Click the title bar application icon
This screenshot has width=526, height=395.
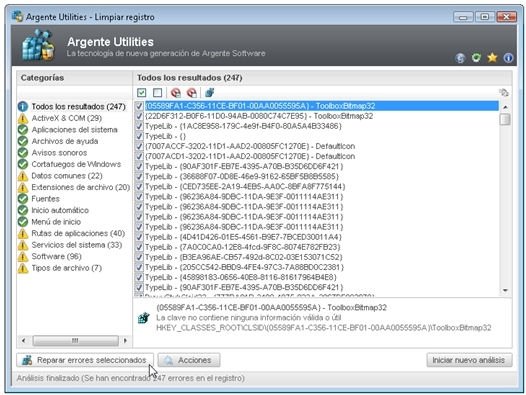[17, 16]
